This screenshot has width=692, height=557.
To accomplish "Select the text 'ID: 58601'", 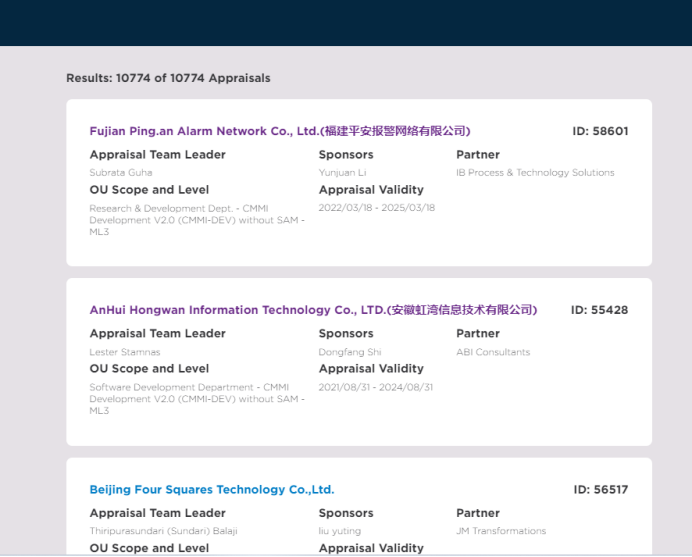I will [x=600, y=131].
